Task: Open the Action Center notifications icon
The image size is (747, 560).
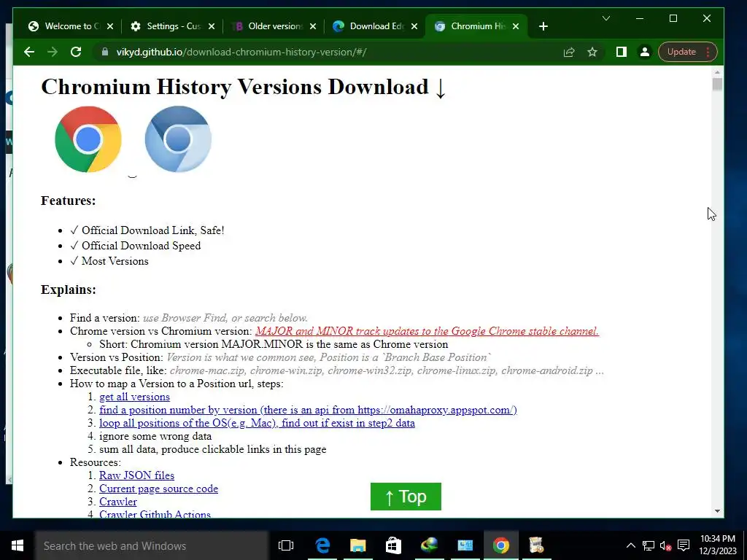Action: tap(683, 545)
